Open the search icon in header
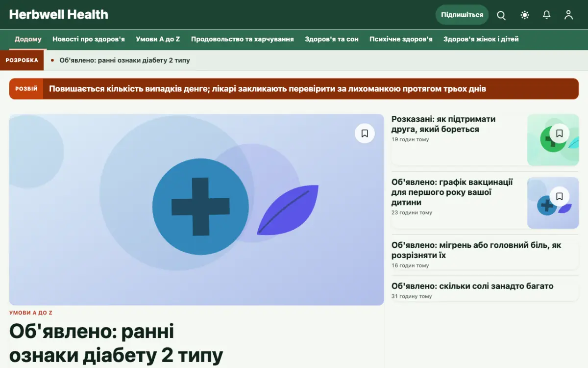Image resolution: width=588 pixels, height=368 pixels. click(x=501, y=15)
